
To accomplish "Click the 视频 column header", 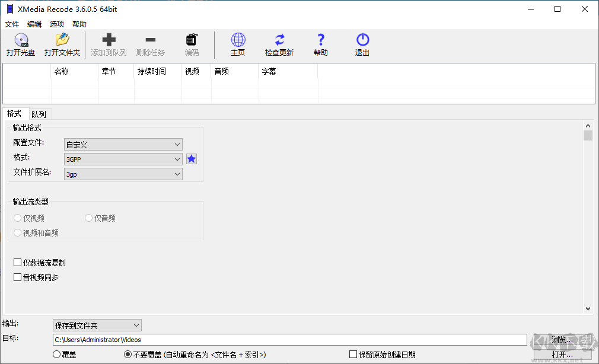I will (x=196, y=71).
